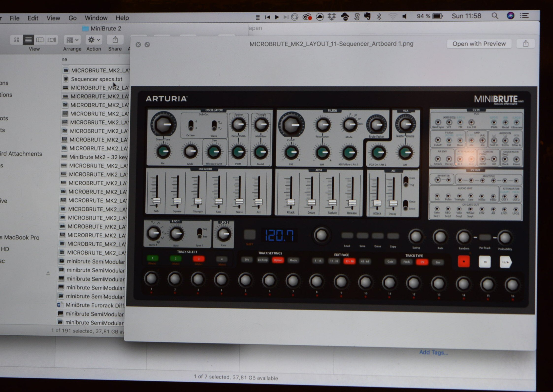Click the eject icon in Finder sidebar
Screen dimensions: 553x392
click(x=48, y=273)
